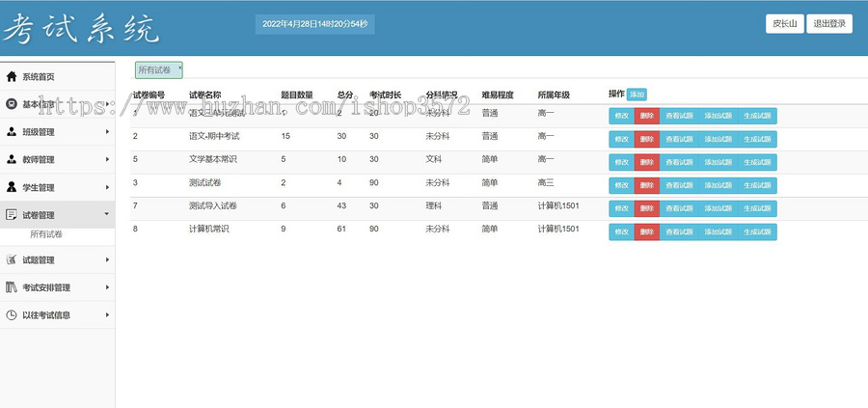Expand the 试题管理 submenu arrow
The height and width of the screenshot is (408, 868).
point(107,259)
